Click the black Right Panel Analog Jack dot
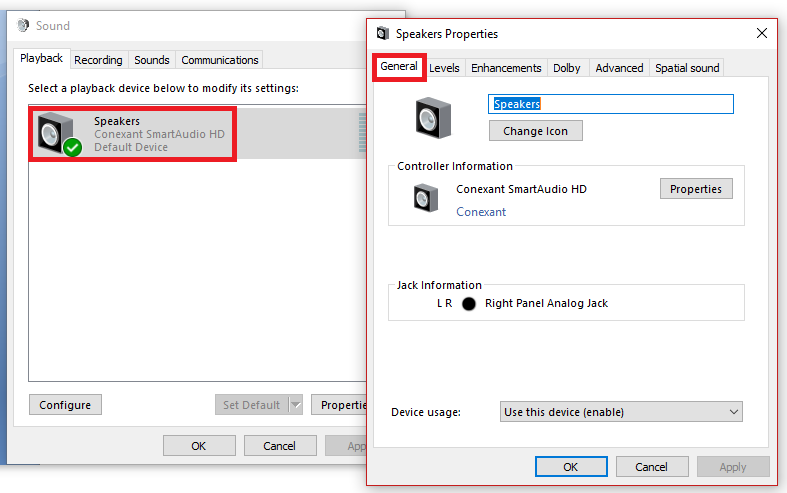787x493 pixels. coord(469,303)
